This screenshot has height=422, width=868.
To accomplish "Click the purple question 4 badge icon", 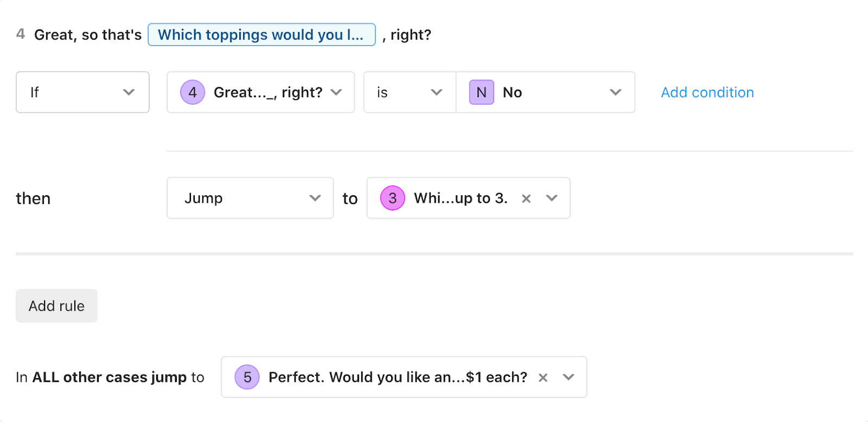I will click(x=193, y=92).
